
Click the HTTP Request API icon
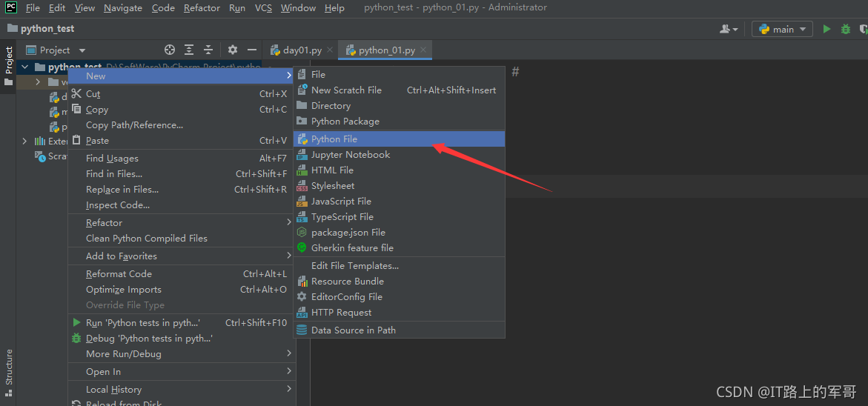coord(302,313)
